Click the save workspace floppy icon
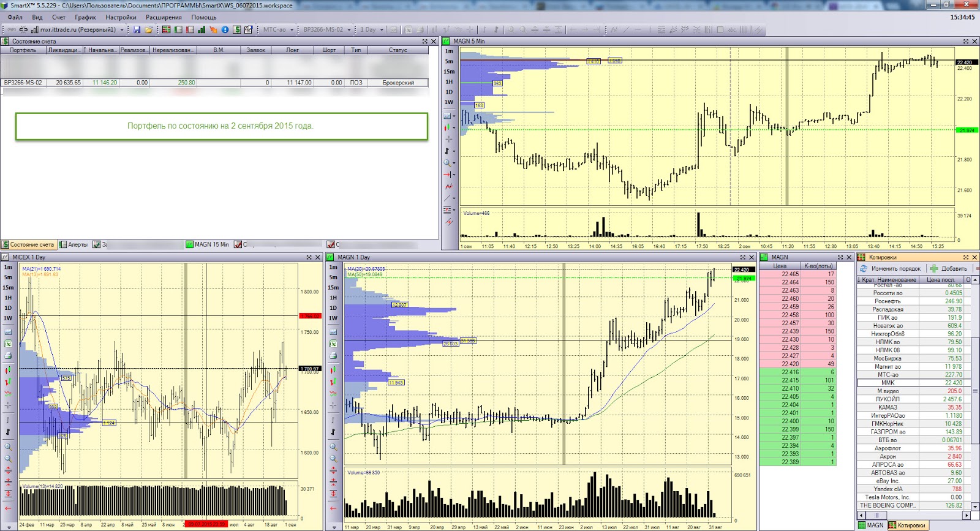Viewport: 980px width, 531px height. (137, 29)
